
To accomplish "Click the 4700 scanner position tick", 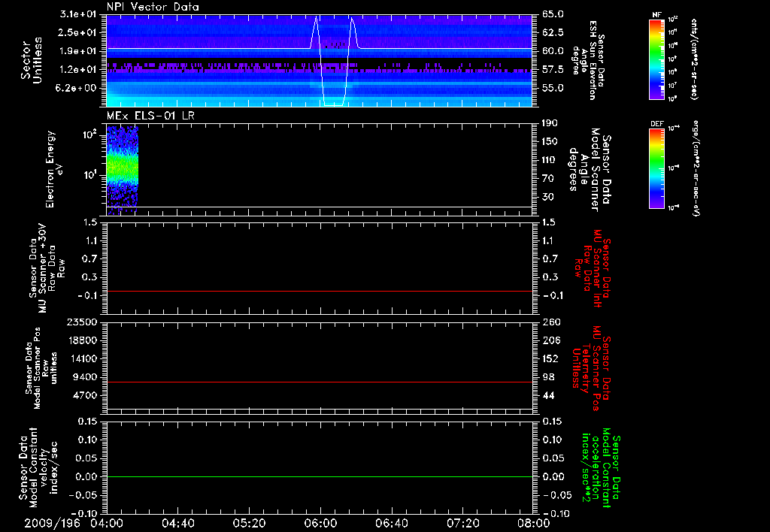I will [85, 395].
